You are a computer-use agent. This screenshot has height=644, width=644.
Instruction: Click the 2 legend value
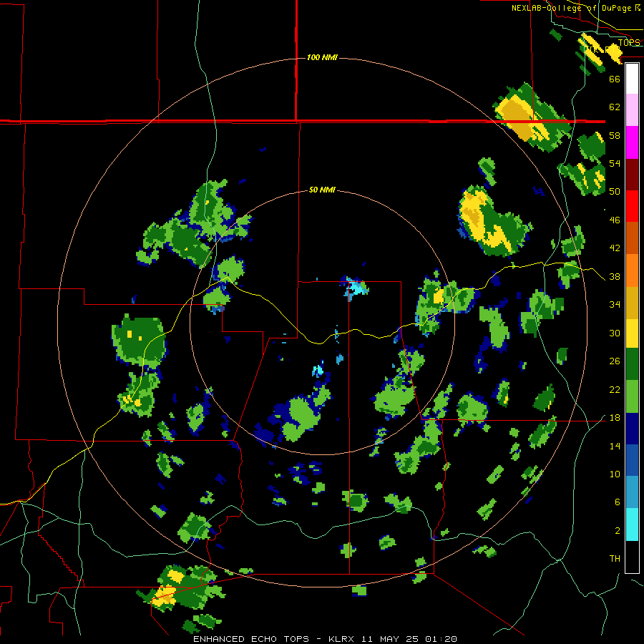[618, 531]
